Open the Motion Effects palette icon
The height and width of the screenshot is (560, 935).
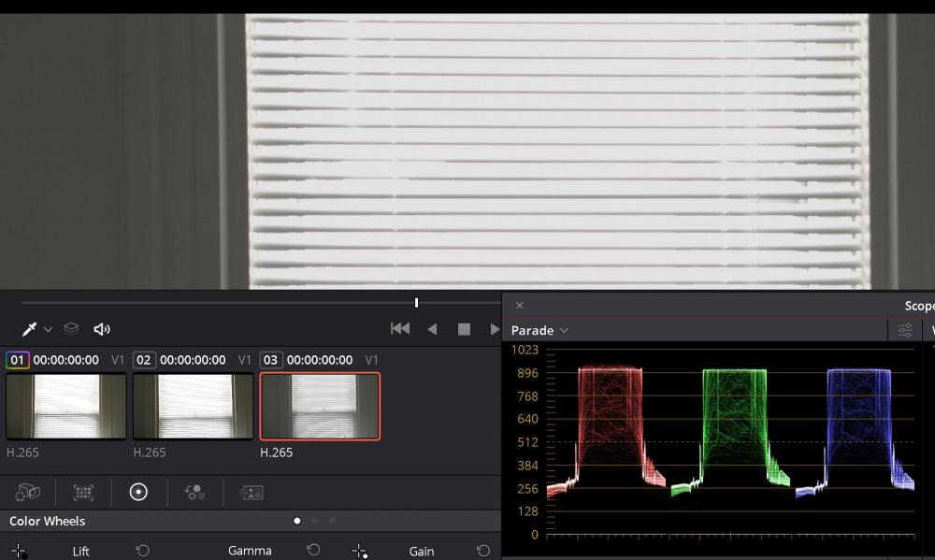tap(251, 493)
